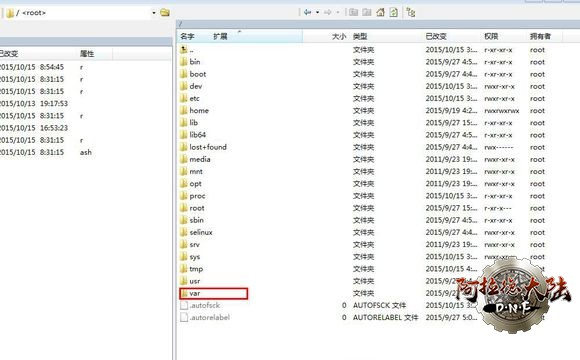
Task: Click the Back navigation arrow icon
Action: click(307, 13)
